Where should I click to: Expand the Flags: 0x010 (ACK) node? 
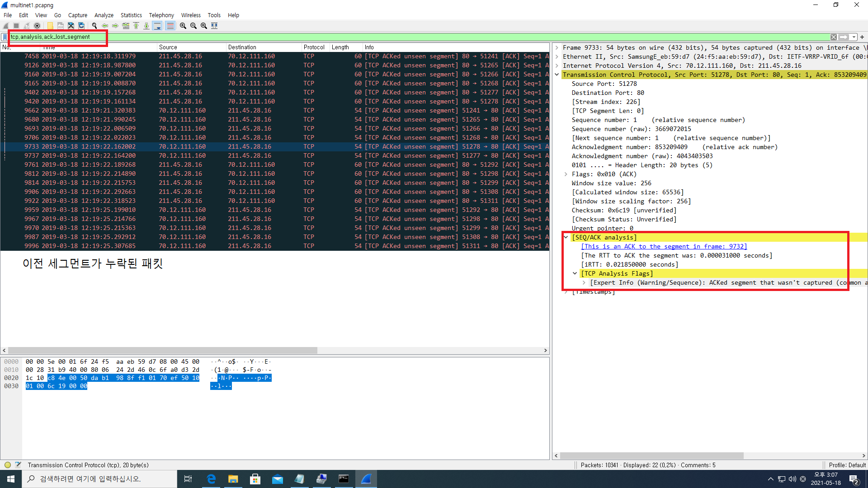pos(566,174)
